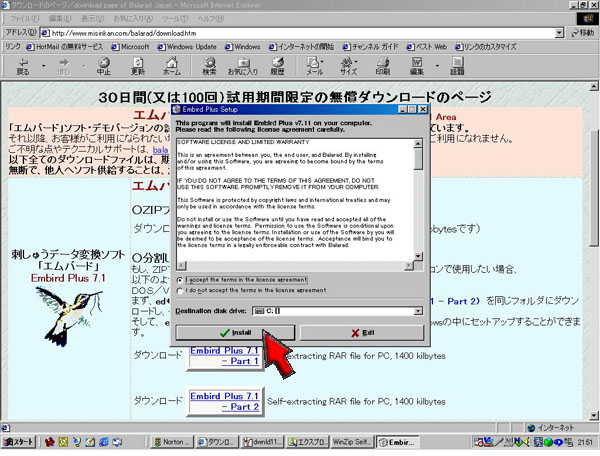
Task: Open the 検索 (Search) pane
Action: coord(209,66)
